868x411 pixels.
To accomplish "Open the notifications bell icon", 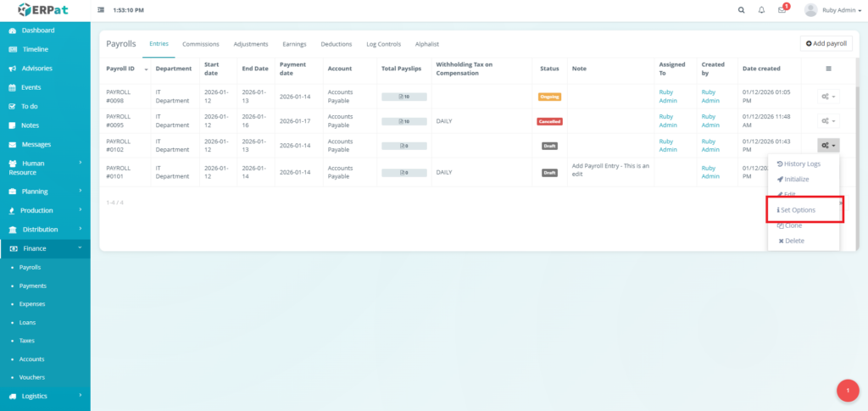I will pyautogui.click(x=761, y=10).
